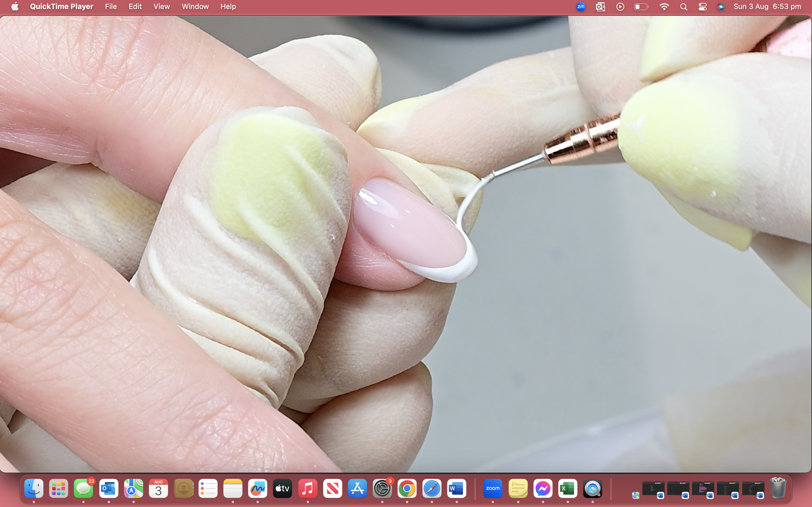Open the Help menu
This screenshot has height=507, width=812.
[228, 6]
